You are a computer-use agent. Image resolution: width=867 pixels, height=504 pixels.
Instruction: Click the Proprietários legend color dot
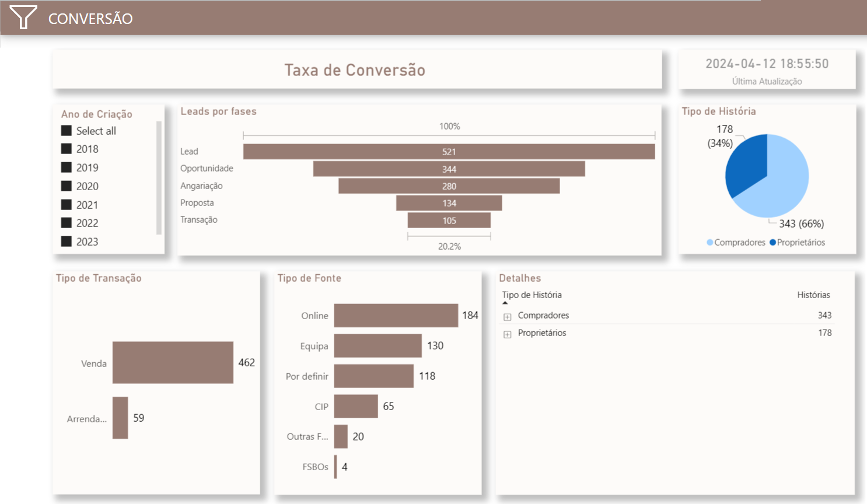(x=772, y=242)
